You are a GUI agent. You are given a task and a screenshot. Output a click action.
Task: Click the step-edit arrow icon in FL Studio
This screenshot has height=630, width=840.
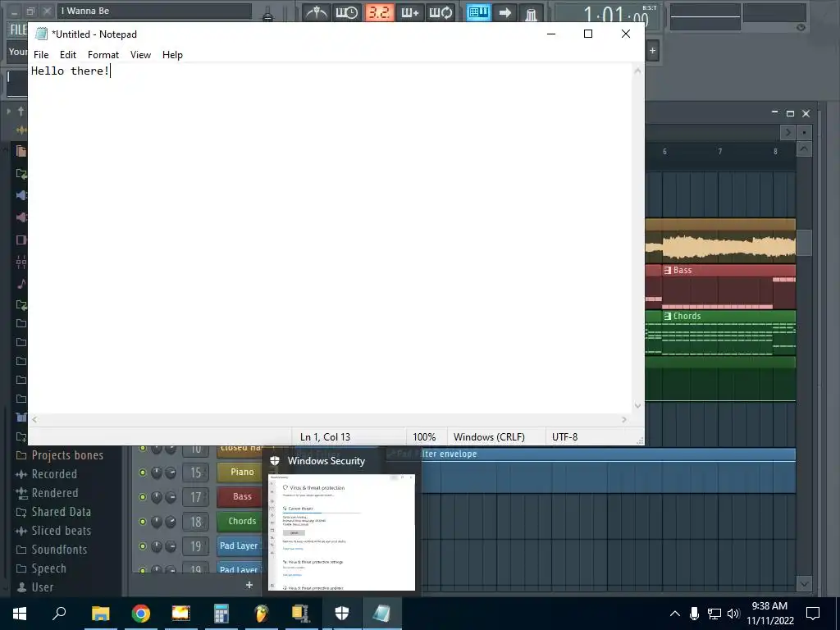coord(504,11)
